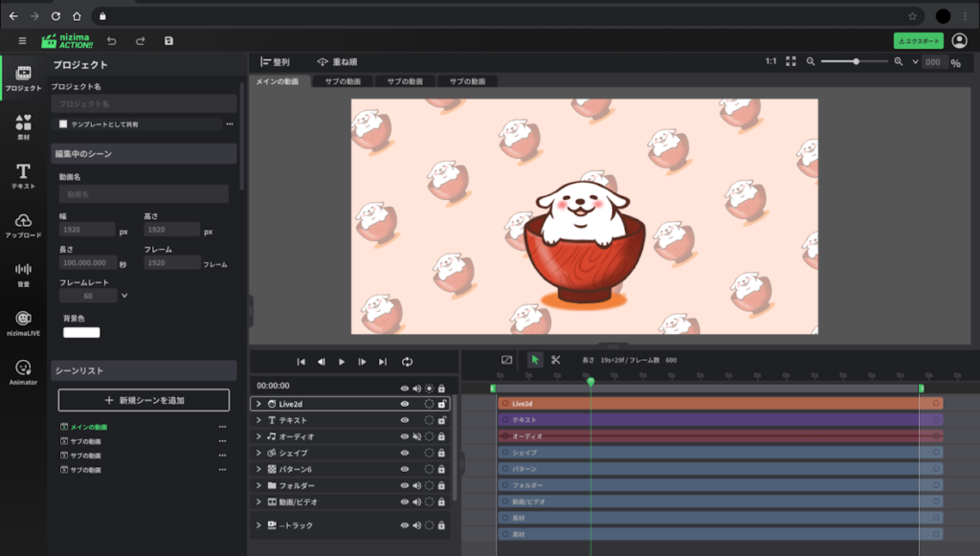Click the 背景色 white color swatch
This screenshot has height=556, width=980.
coord(81,332)
